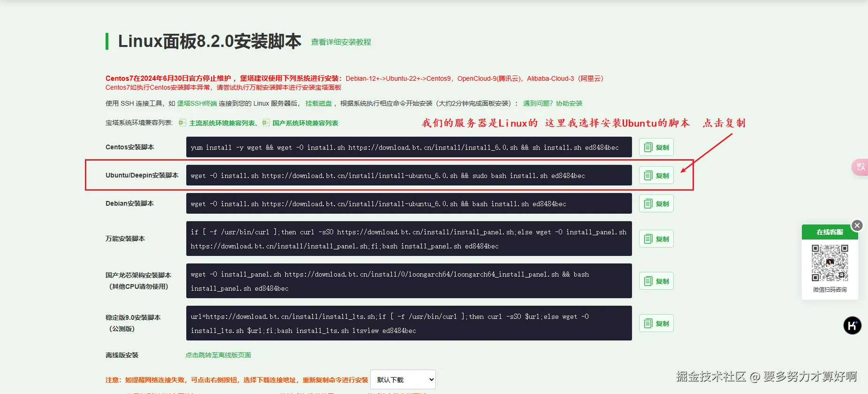
Task: Click the pink translate icon at right edge
Action: 860,167
